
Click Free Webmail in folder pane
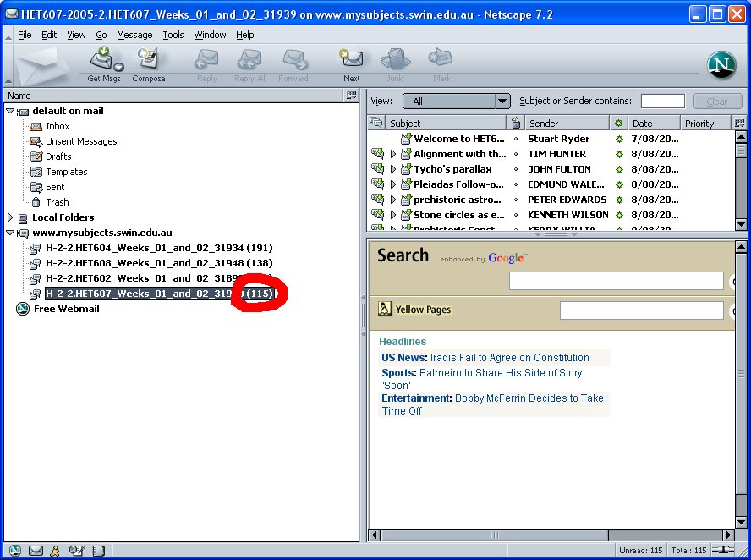67,309
